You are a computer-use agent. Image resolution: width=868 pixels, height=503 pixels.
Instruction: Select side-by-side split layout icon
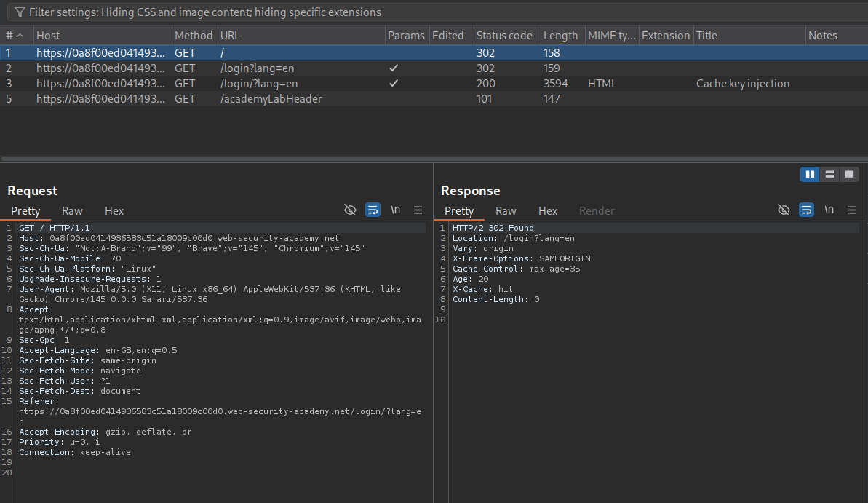(810, 174)
